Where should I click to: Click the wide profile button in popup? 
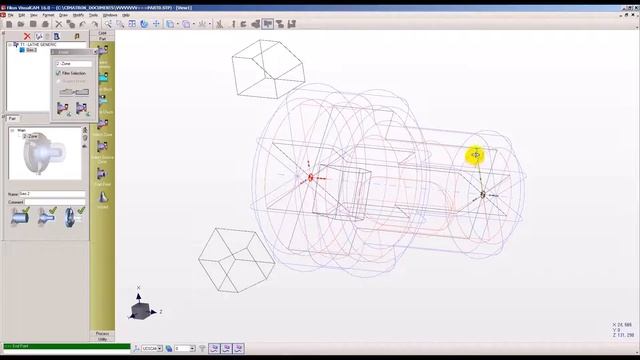74,92
